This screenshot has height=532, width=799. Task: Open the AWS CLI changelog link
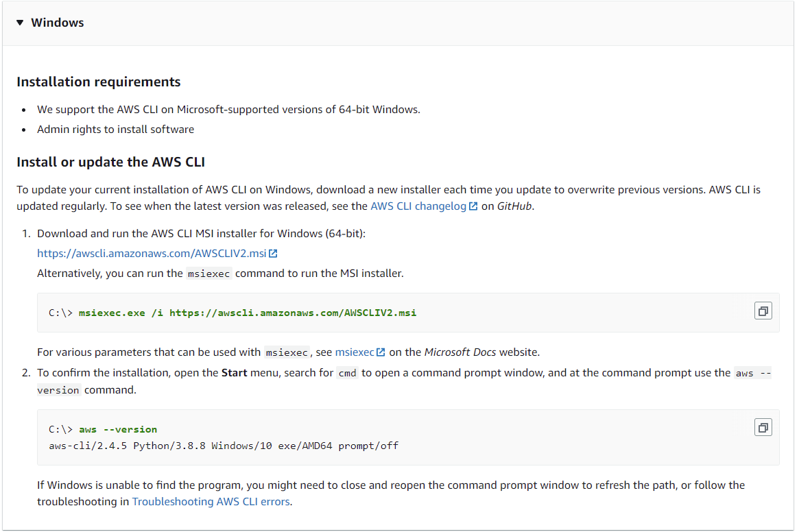418,206
